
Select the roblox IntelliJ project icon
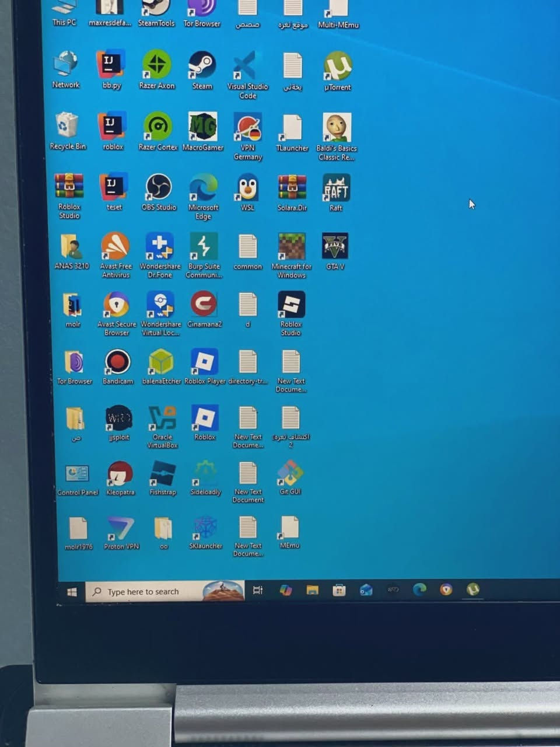click(x=112, y=126)
